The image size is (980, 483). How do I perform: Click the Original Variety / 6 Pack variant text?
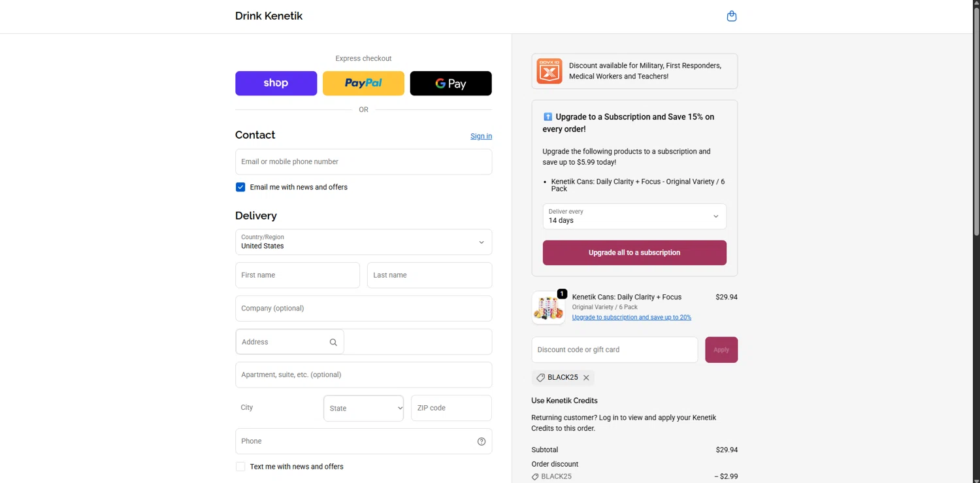[x=605, y=307]
